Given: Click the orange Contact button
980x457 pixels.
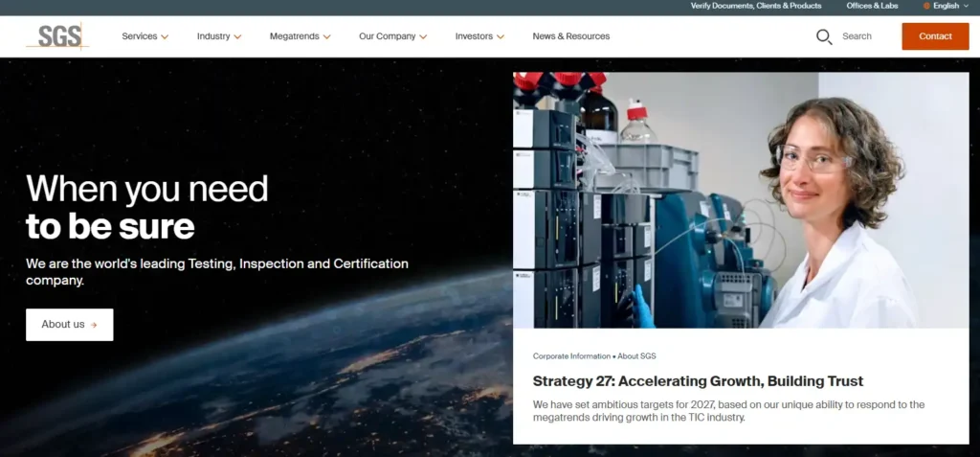Looking at the screenshot, I should coord(935,36).
